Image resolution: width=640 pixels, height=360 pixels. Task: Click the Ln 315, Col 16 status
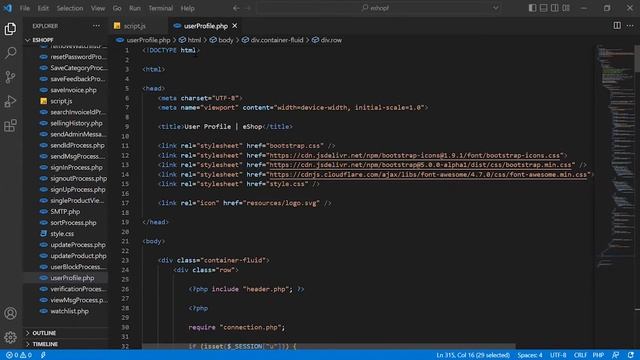tap(473, 355)
